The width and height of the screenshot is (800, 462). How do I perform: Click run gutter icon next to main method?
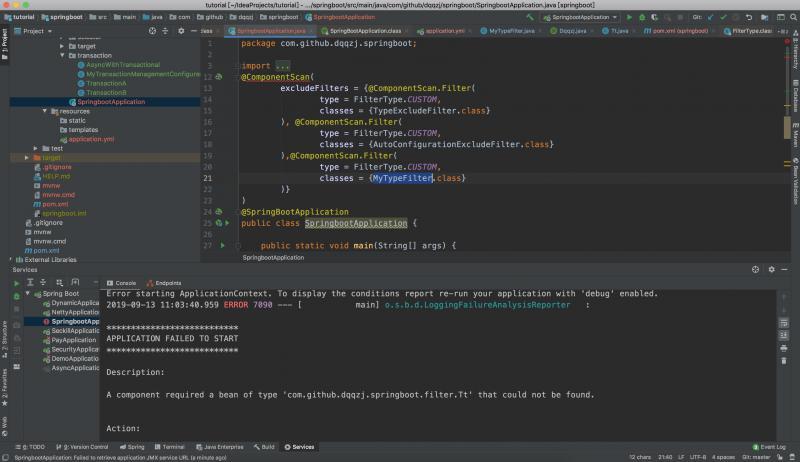click(x=222, y=245)
